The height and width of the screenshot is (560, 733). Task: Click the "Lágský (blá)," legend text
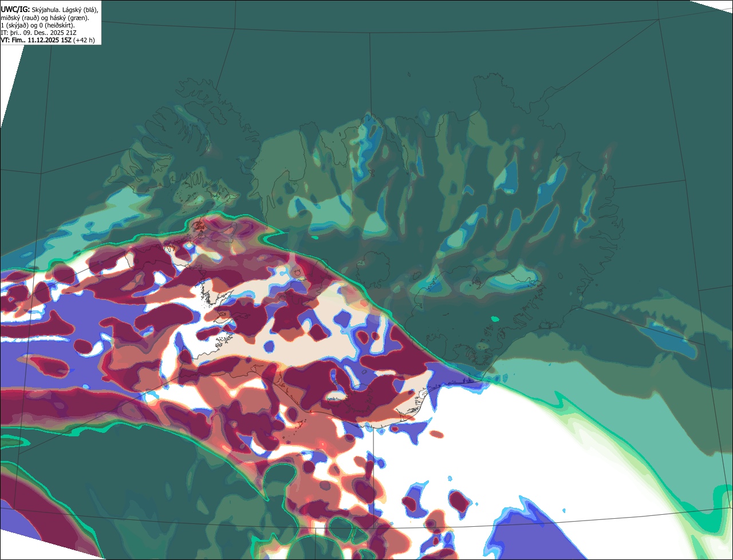tap(80, 10)
